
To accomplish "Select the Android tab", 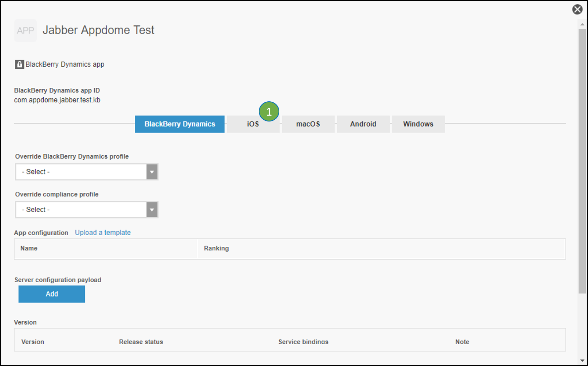I will click(x=363, y=124).
